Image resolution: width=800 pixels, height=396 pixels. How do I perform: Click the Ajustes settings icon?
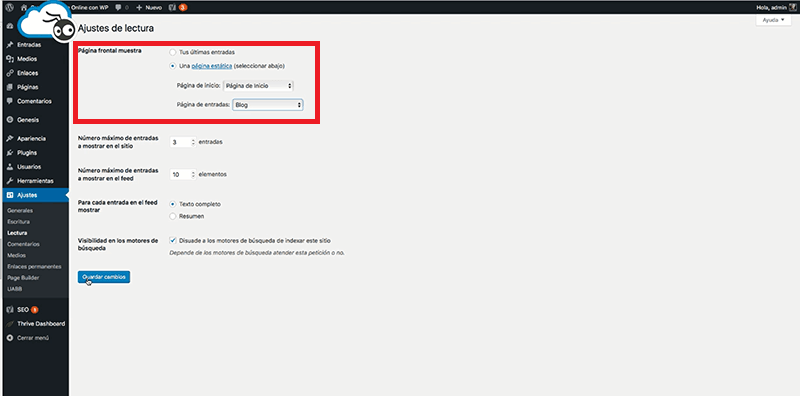(10, 195)
